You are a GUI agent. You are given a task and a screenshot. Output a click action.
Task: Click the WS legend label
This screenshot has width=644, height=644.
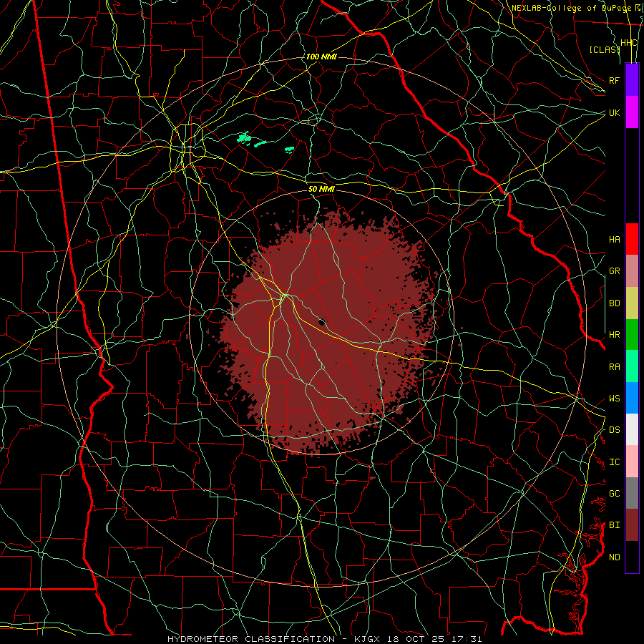tap(614, 399)
